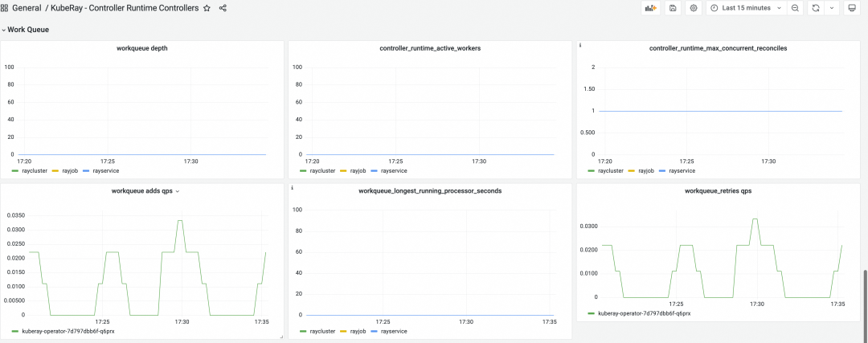Refresh the dashboard
Screen dimensions: 868x343
coord(816,8)
